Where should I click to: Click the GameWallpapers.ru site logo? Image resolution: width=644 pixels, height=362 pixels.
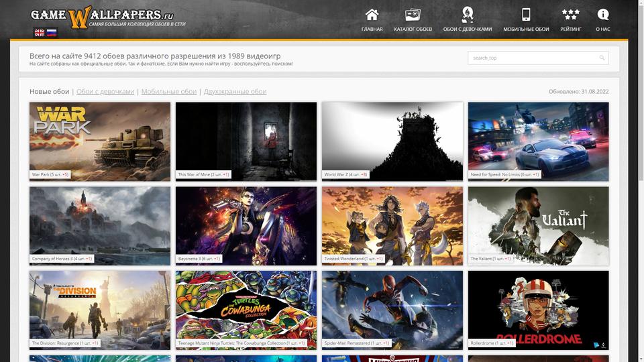coord(107,17)
